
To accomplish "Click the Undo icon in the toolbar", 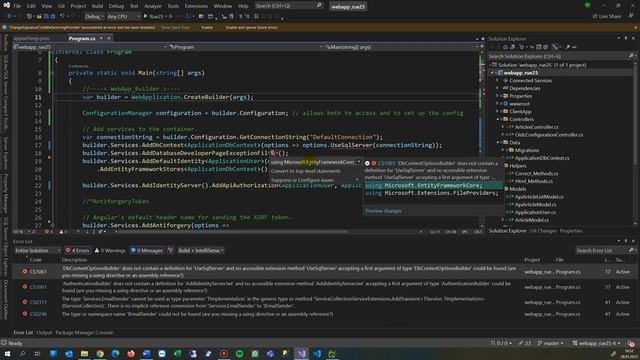I will (x=62, y=16).
